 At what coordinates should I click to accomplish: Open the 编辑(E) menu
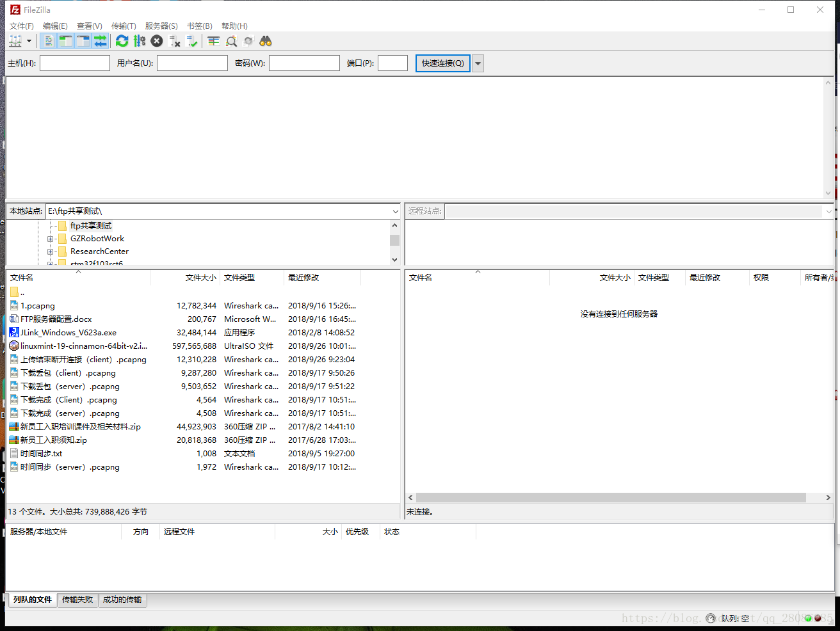click(x=55, y=26)
